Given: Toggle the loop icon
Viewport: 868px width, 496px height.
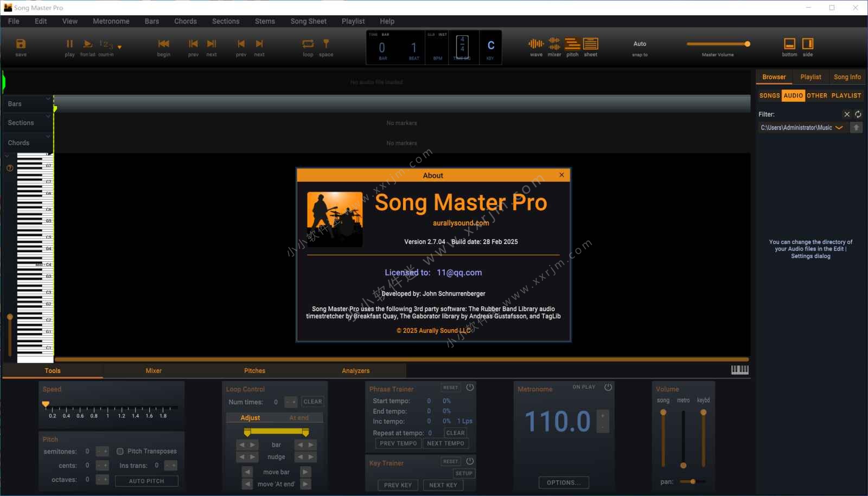Looking at the screenshot, I should coord(308,44).
